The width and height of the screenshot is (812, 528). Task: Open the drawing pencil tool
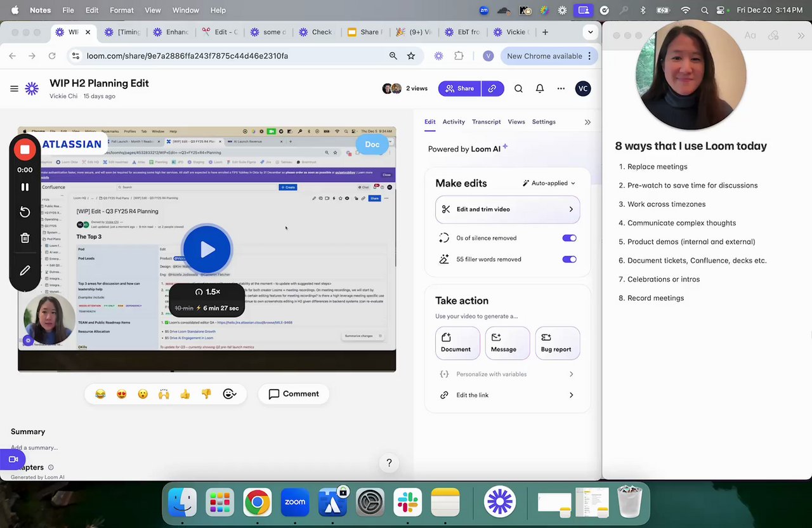[x=25, y=270]
